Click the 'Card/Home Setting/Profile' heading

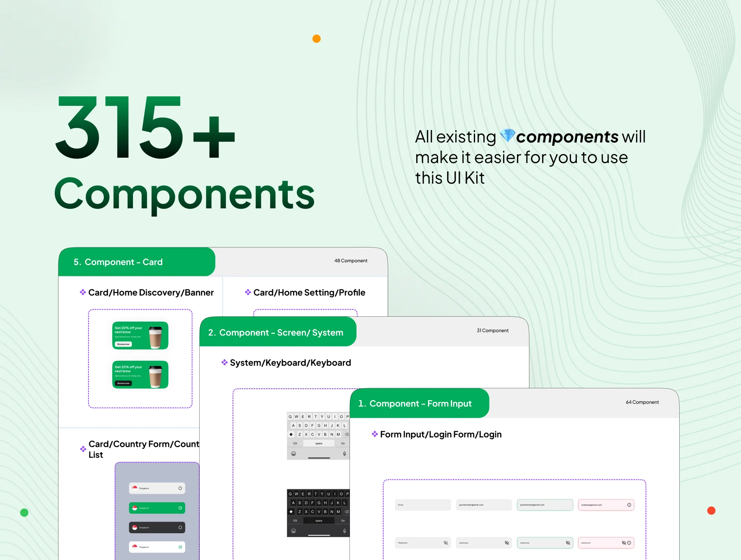coord(309,292)
